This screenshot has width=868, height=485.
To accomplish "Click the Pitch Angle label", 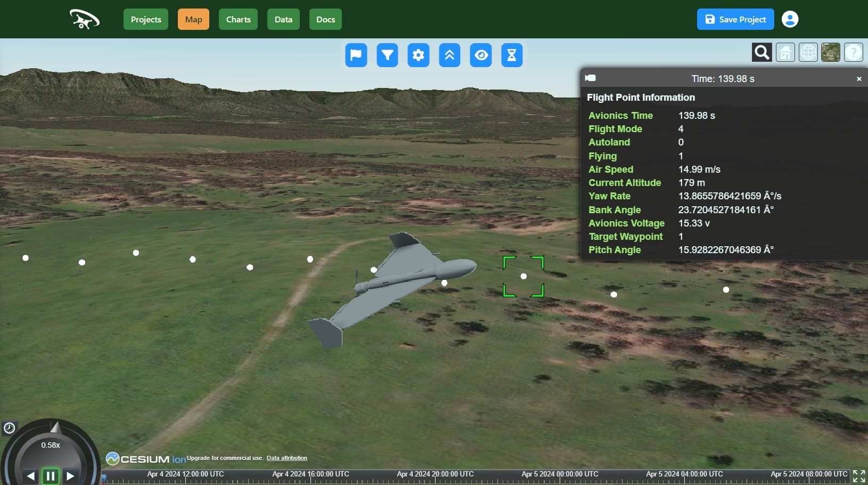I will pyautogui.click(x=615, y=250).
